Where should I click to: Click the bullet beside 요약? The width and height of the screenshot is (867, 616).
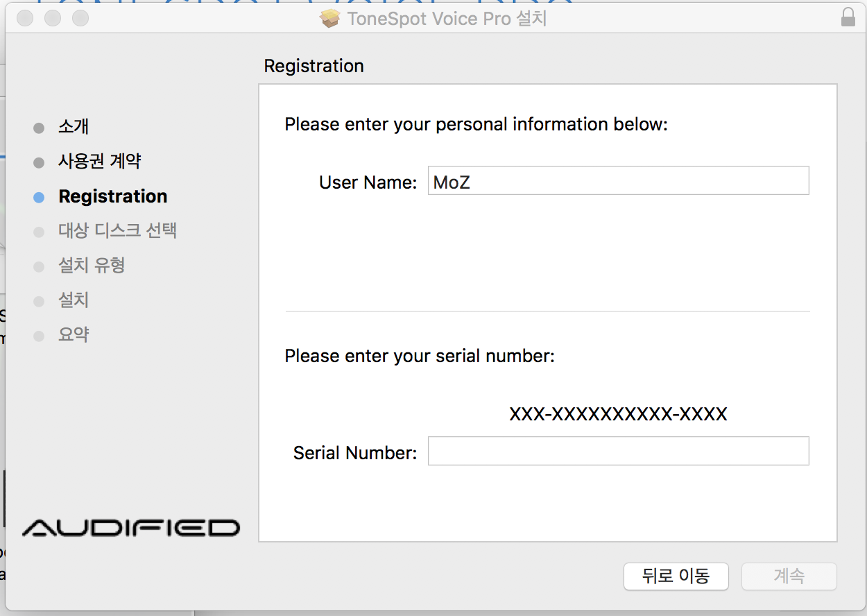[39, 336]
